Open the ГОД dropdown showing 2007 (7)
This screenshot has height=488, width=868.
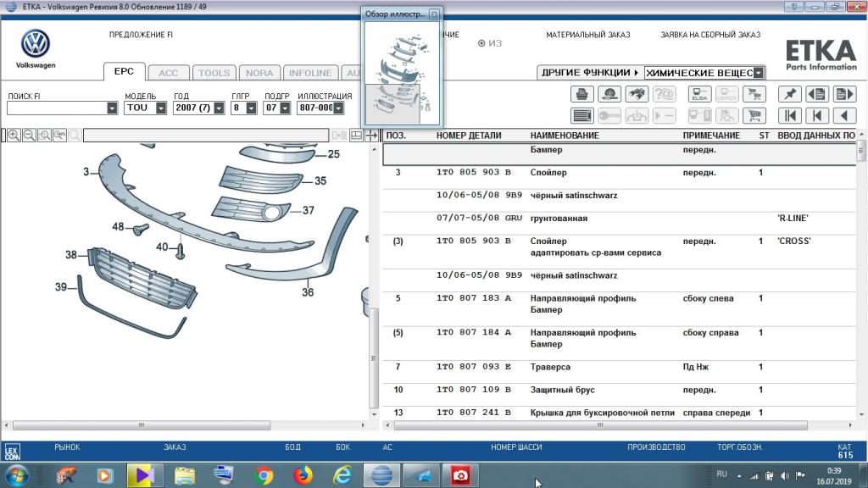(x=219, y=108)
